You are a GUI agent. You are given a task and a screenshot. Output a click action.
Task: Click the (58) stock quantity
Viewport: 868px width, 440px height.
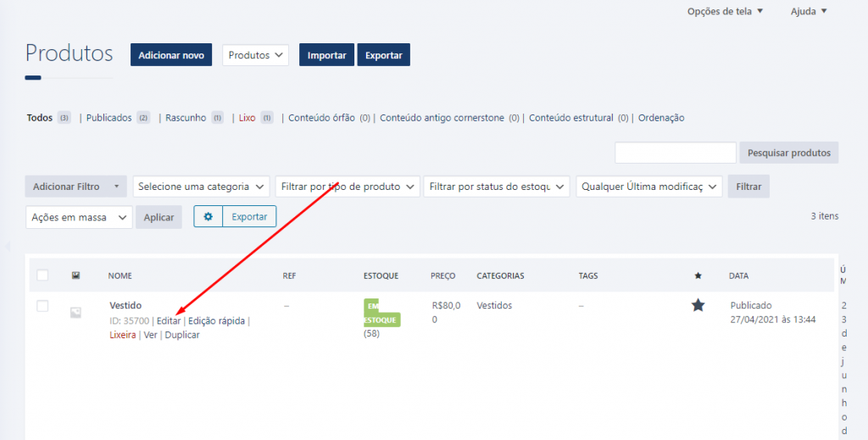371,334
